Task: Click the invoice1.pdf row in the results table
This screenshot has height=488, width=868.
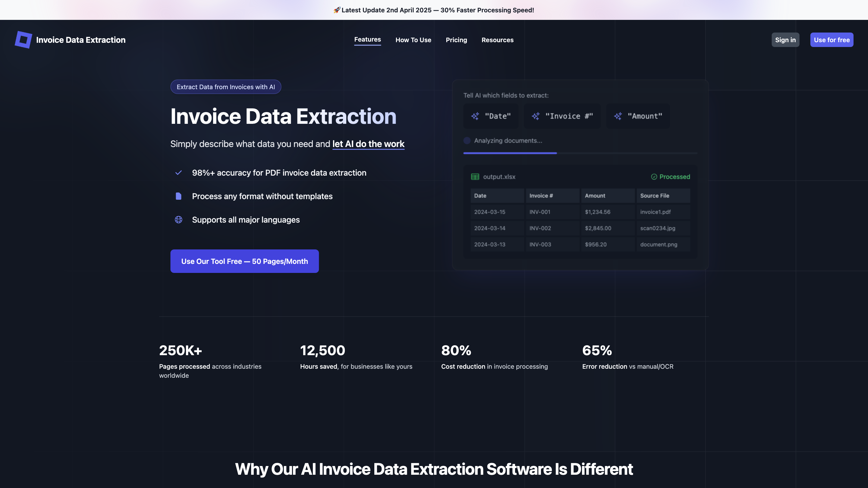Action: (x=580, y=212)
